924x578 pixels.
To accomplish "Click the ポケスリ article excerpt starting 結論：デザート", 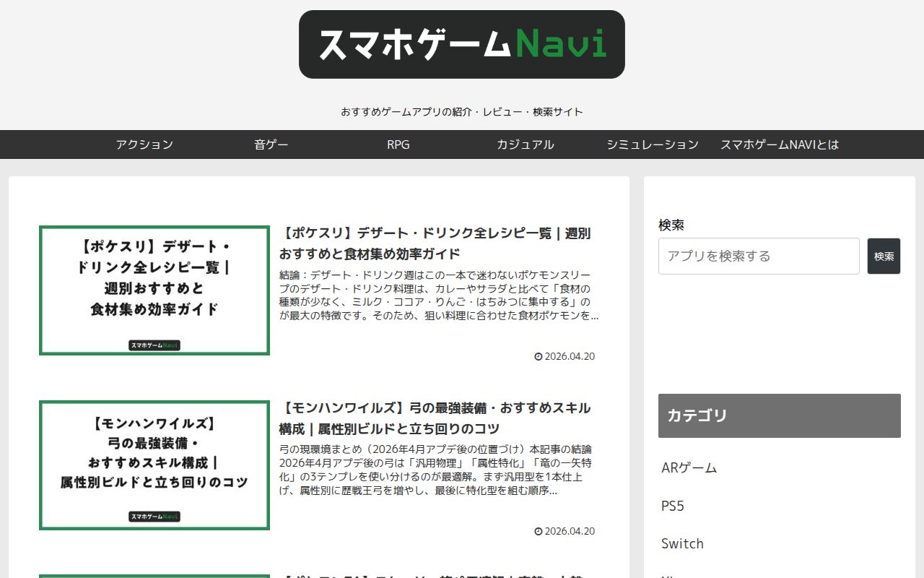I will pyautogui.click(x=439, y=296).
